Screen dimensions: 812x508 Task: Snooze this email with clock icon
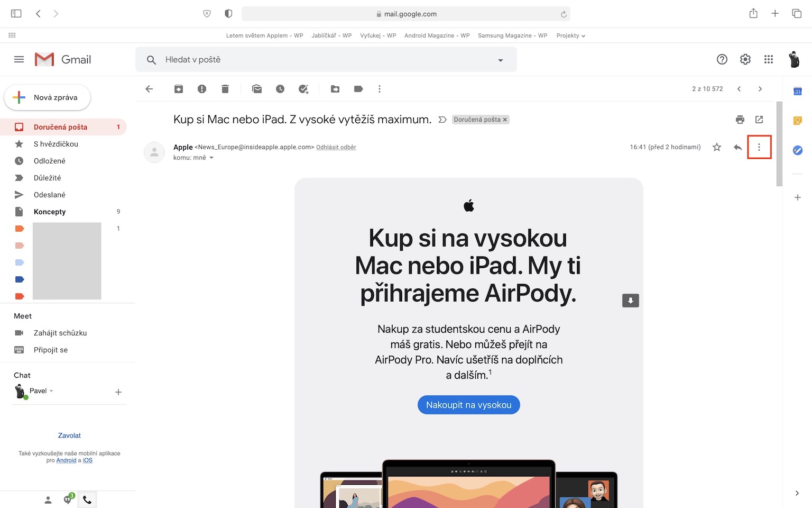(280, 89)
